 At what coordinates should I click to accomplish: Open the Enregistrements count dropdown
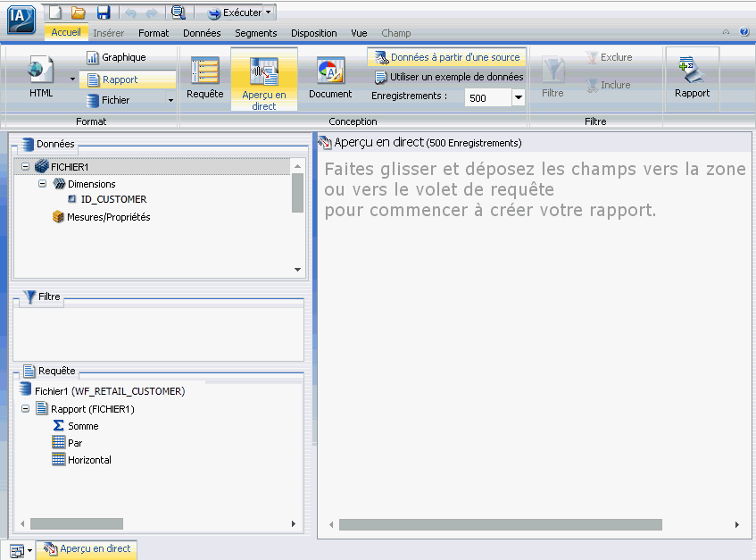click(519, 97)
